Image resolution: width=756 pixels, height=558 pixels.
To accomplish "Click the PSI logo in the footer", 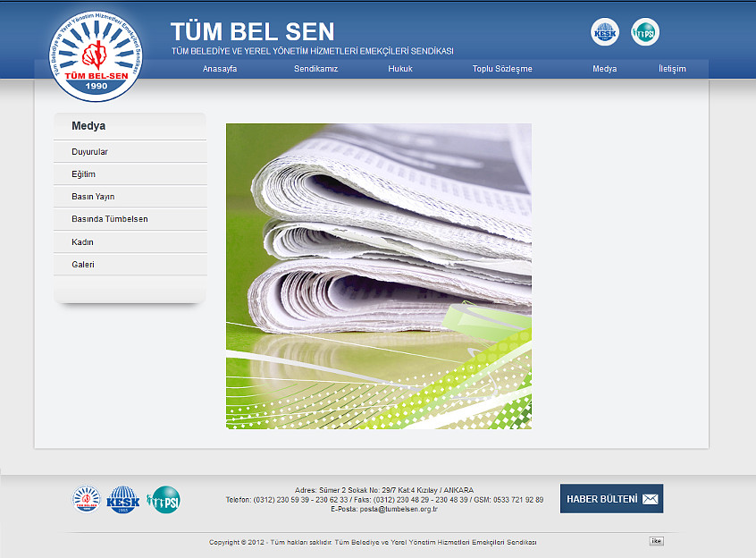I will (164, 500).
